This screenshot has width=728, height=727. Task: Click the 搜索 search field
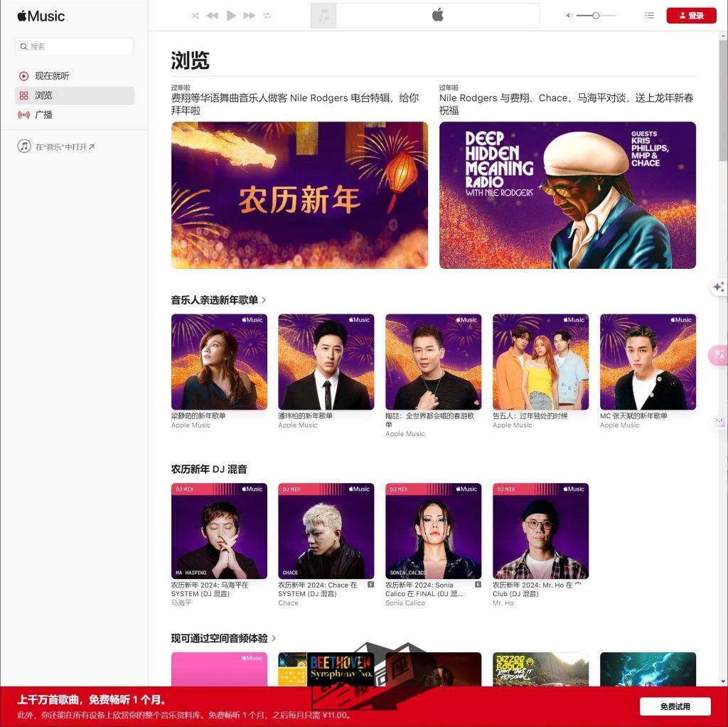tap(74, 46)
